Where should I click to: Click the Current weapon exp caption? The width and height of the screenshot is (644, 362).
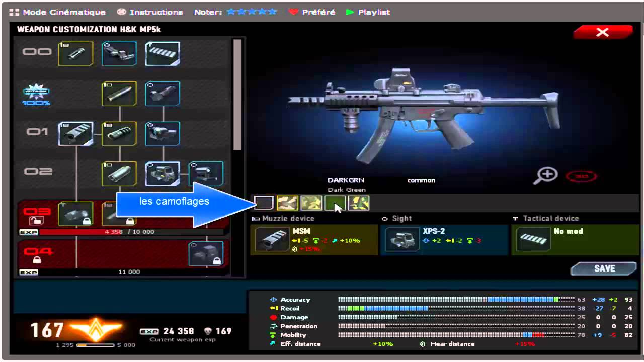(x=183, y=340)
